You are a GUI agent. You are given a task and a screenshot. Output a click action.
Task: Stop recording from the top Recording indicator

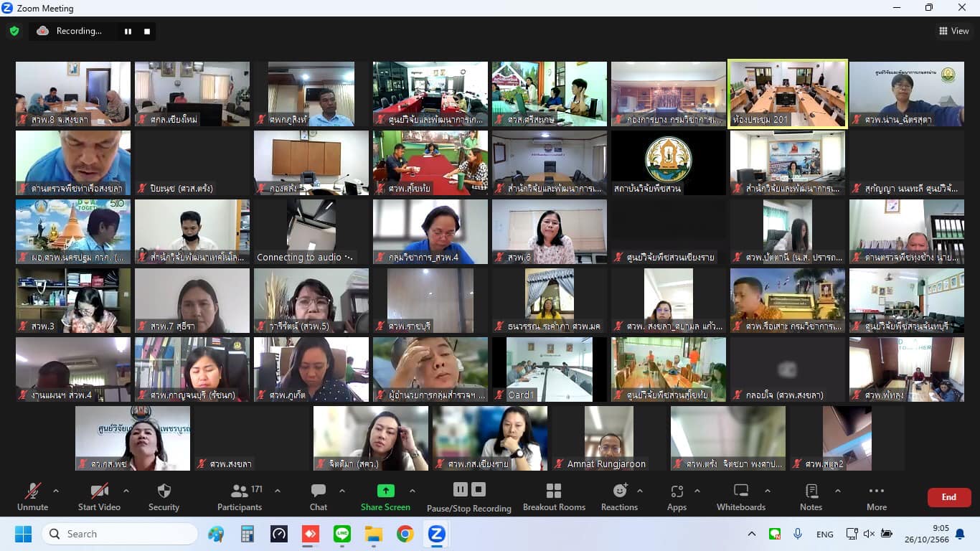tap(147, 31)
